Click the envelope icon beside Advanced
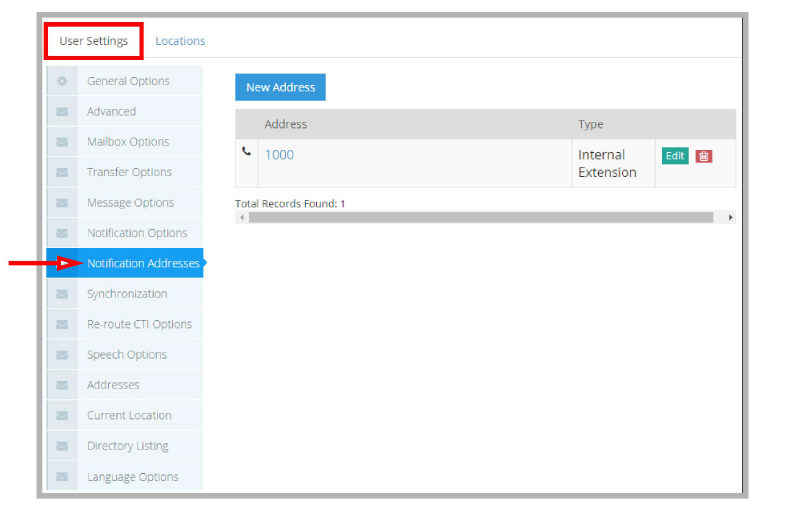Screen dimensions: 785x518 click(62, 112)
